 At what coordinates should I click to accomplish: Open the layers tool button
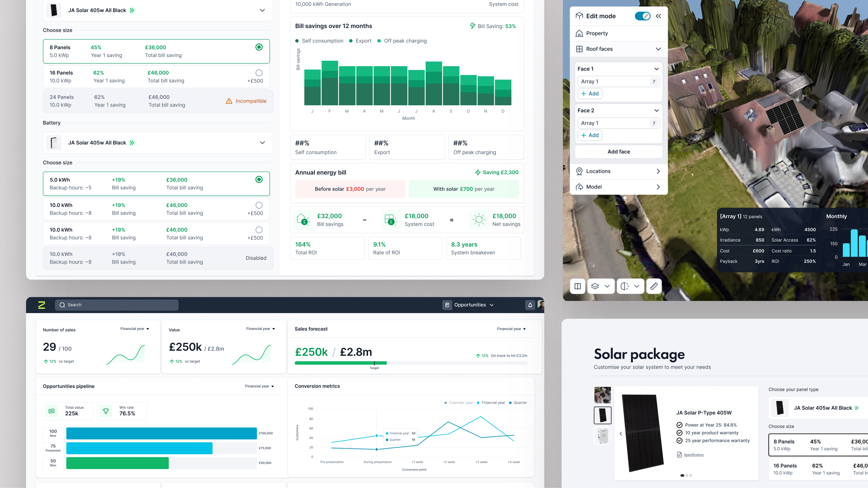pos(601,286)
